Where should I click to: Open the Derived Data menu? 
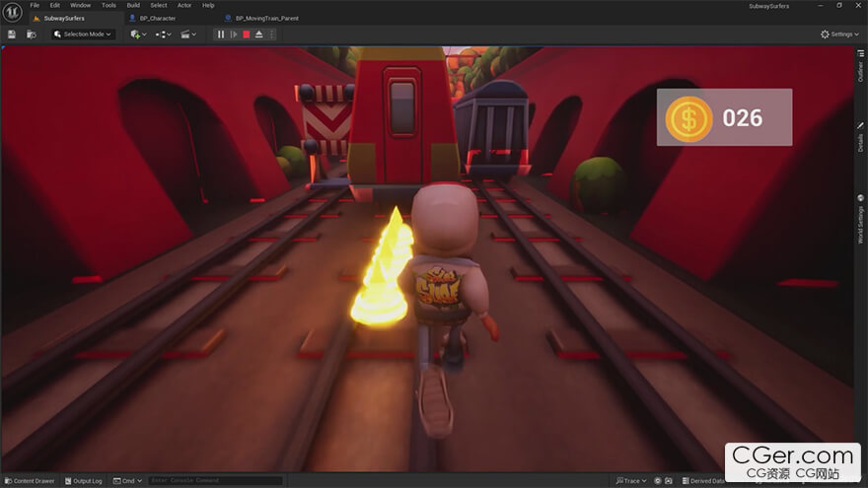(703, 481)
